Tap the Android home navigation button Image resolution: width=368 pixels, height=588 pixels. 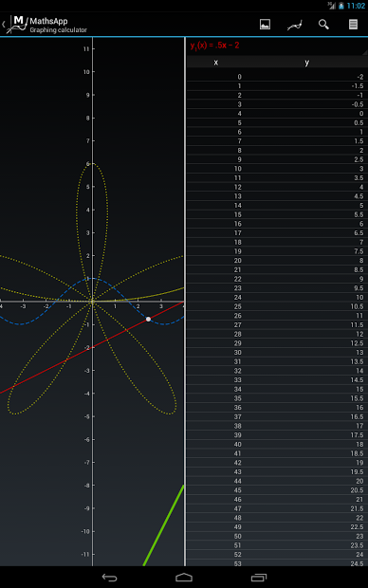(x=184, y=578)
